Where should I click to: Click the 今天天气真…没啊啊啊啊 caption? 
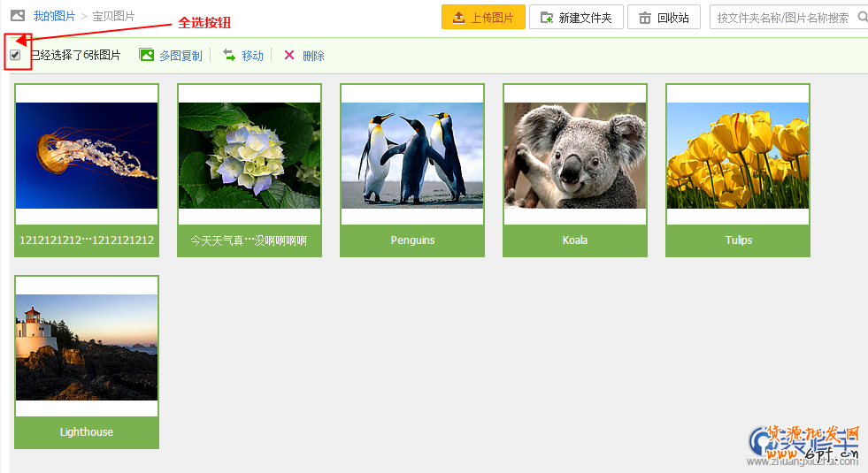pos(250,240)
